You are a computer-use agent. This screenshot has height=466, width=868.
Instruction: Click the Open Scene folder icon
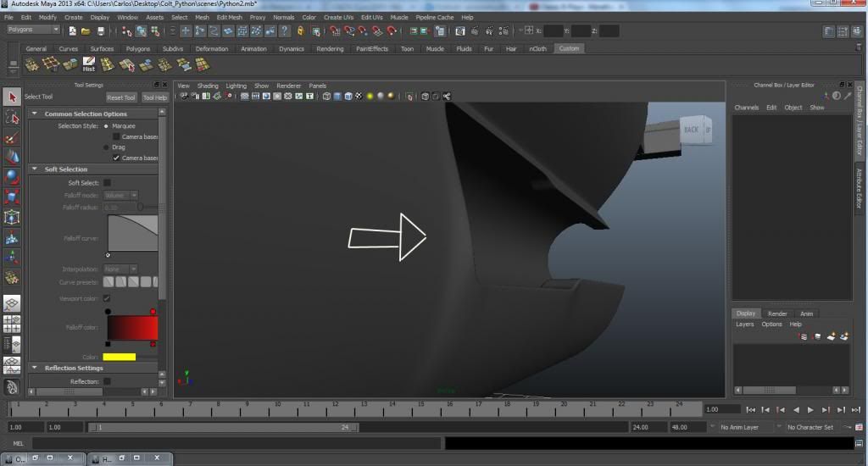(x=86, y=31)
